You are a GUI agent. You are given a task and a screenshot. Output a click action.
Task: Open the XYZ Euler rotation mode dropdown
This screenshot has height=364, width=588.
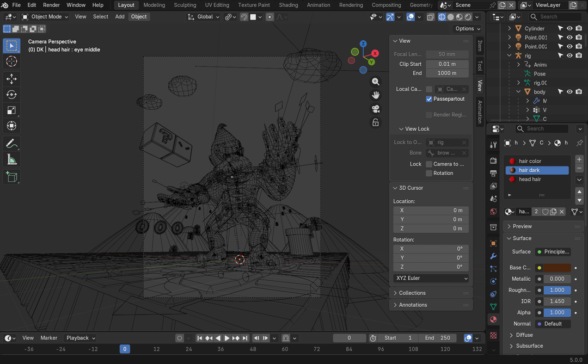pos(431,278)
